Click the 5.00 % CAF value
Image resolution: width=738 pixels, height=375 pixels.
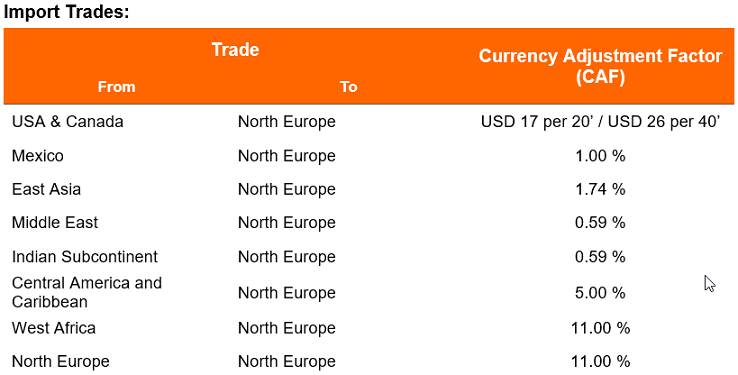point(601,293)
